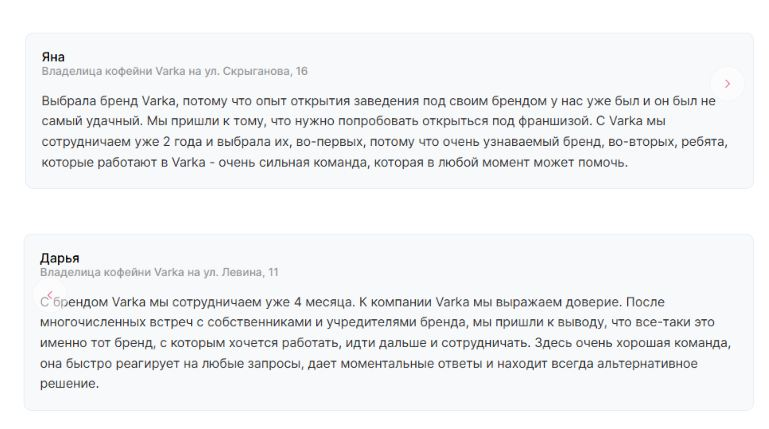The image size is (769, 429).
Task: Click the phrase "выражаем доверие"
Action: point(564,301)
